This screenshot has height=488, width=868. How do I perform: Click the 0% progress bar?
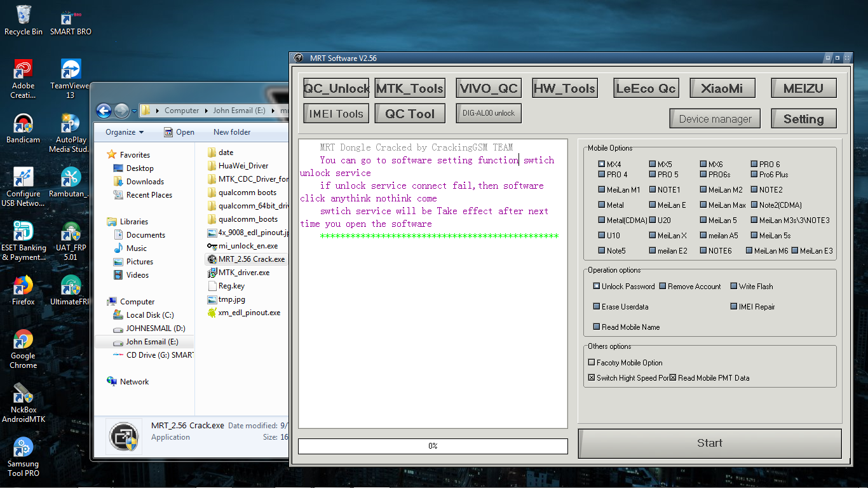[433, 446]
